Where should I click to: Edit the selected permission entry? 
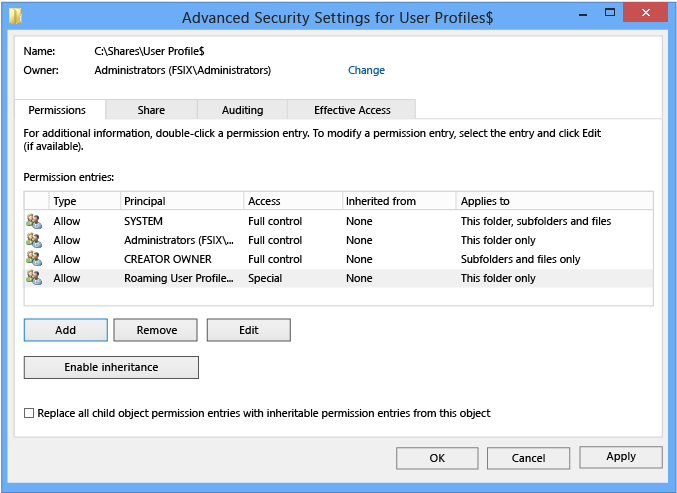(248, 330)
